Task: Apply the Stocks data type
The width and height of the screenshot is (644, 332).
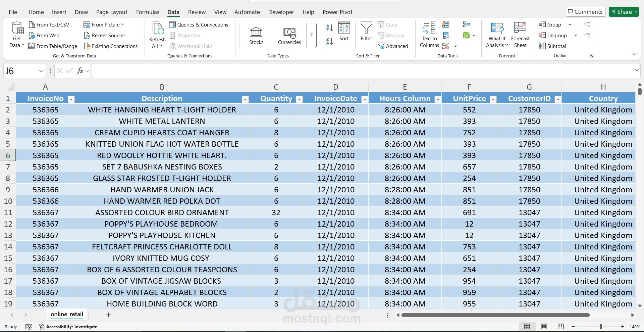Action: (x=256, y=35)
